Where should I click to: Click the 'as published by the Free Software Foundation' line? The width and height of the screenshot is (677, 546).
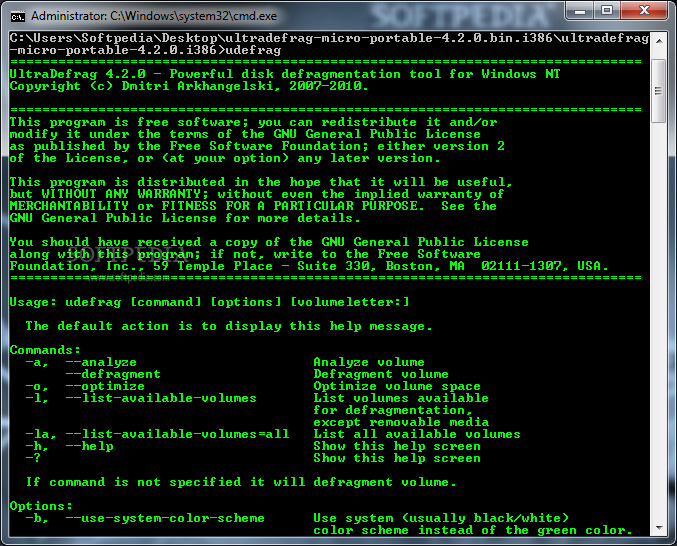pos(257,146)
